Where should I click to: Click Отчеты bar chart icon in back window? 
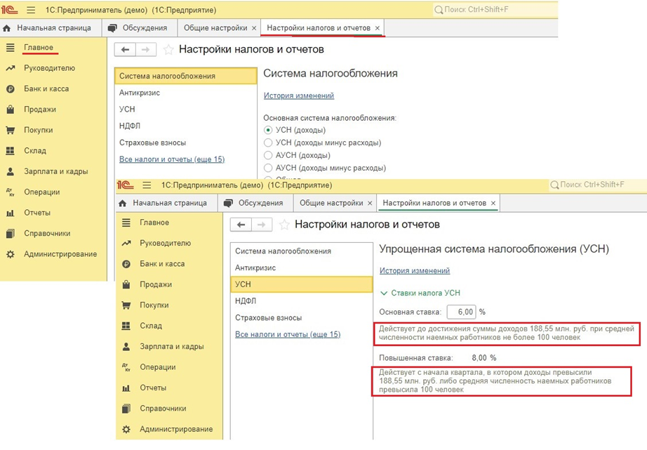[x=10, y=213]
